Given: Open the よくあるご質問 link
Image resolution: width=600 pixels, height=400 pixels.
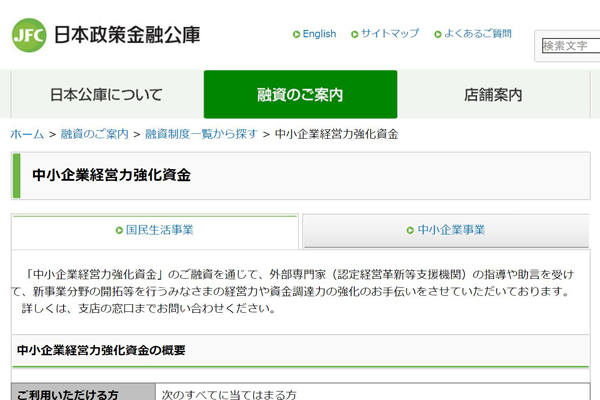Looking at the screenshot, I should [x=478, y=34].
